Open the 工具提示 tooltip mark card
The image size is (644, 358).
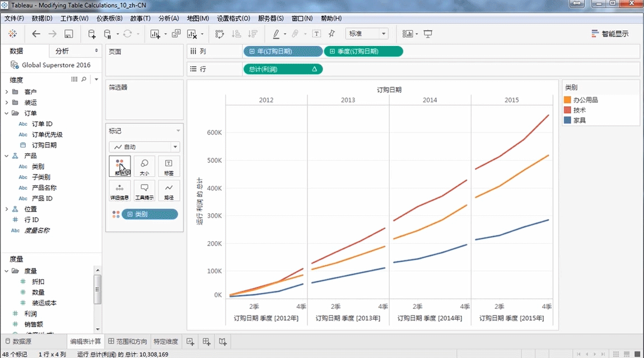(144, 190)
